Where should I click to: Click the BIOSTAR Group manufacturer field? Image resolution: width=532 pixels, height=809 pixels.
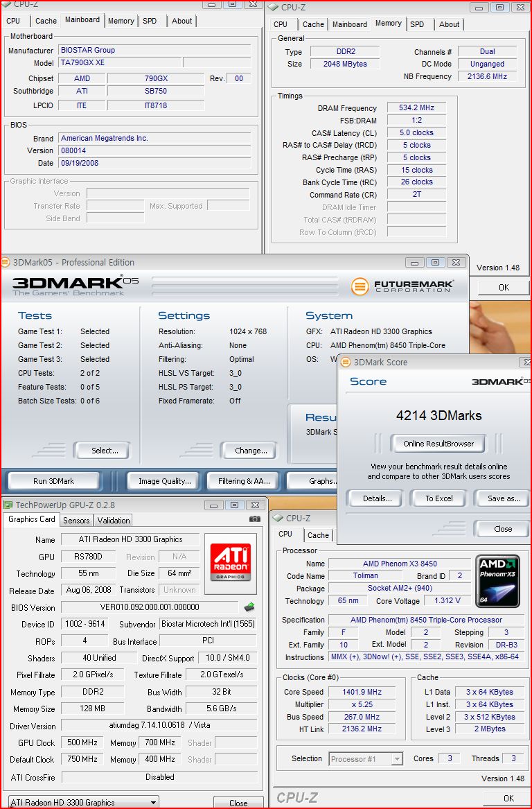(154, 50)
